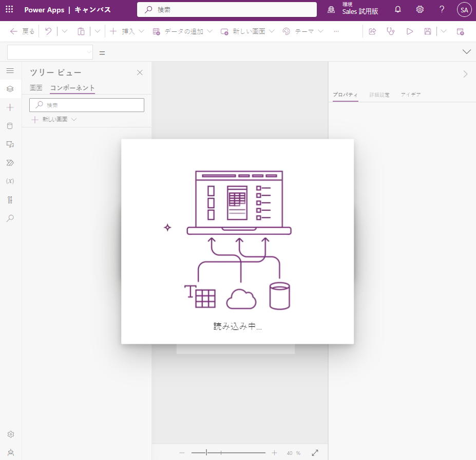Expand the undo dropdown arrow
This screenshot has height=460, width=476.
coord(64,31)
